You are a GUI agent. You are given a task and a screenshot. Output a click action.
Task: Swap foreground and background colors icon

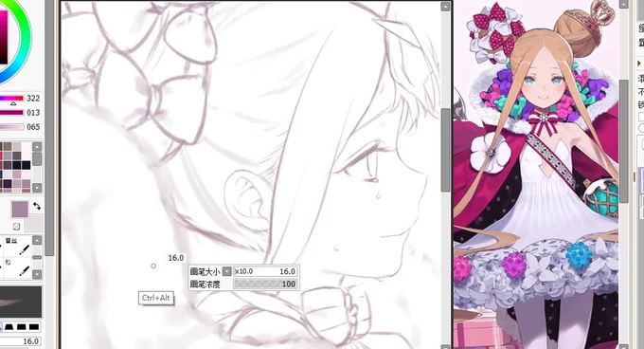[37, 207]
